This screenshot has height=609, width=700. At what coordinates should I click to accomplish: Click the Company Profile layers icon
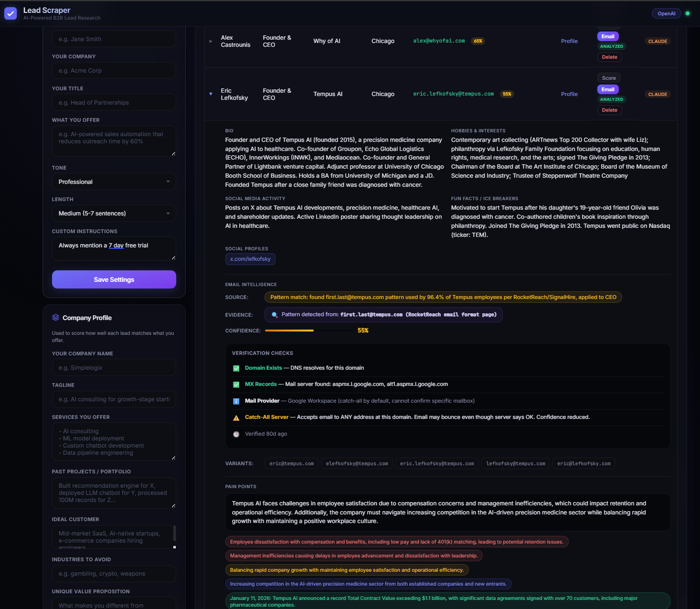click(x=56, y=318)
